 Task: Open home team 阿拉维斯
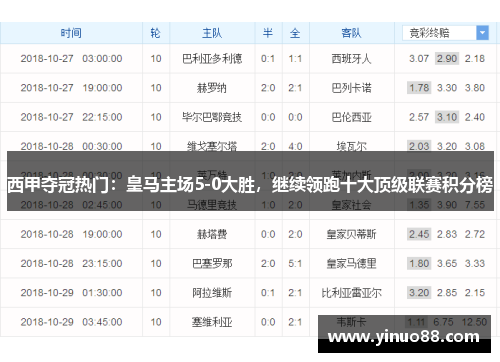point(212,293)
